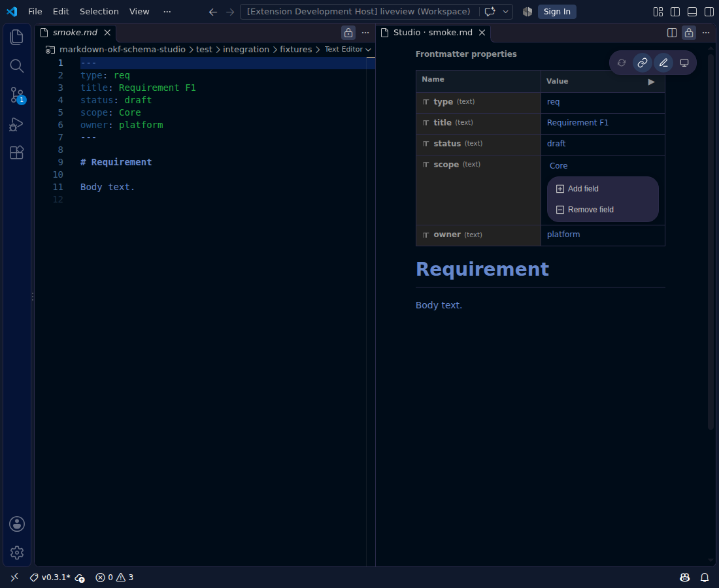719x588 pixels.
Task: Open the notifications bell
Action: 705,578
